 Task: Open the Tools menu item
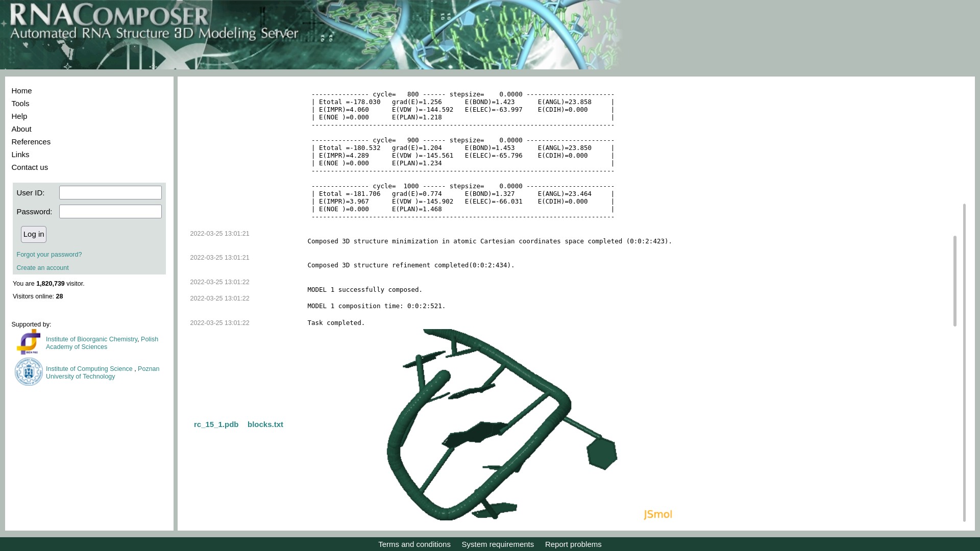(20, 104)
